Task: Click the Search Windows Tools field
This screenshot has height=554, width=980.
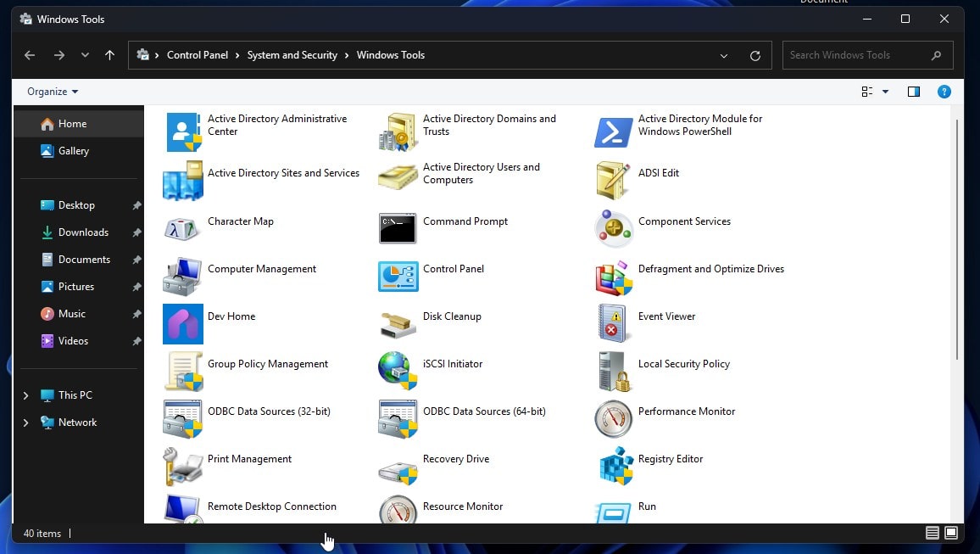Action: point(856,55)
